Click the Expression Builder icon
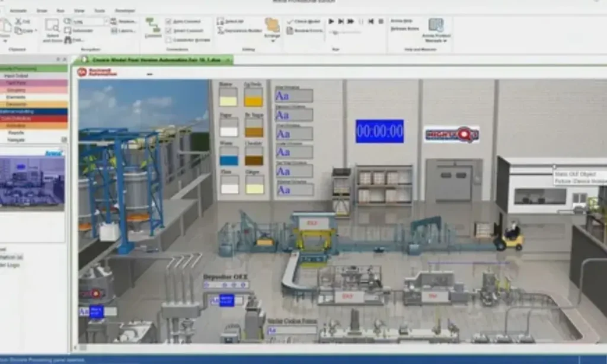The height and width of the screenshot is (364, 607). [238, 30]
